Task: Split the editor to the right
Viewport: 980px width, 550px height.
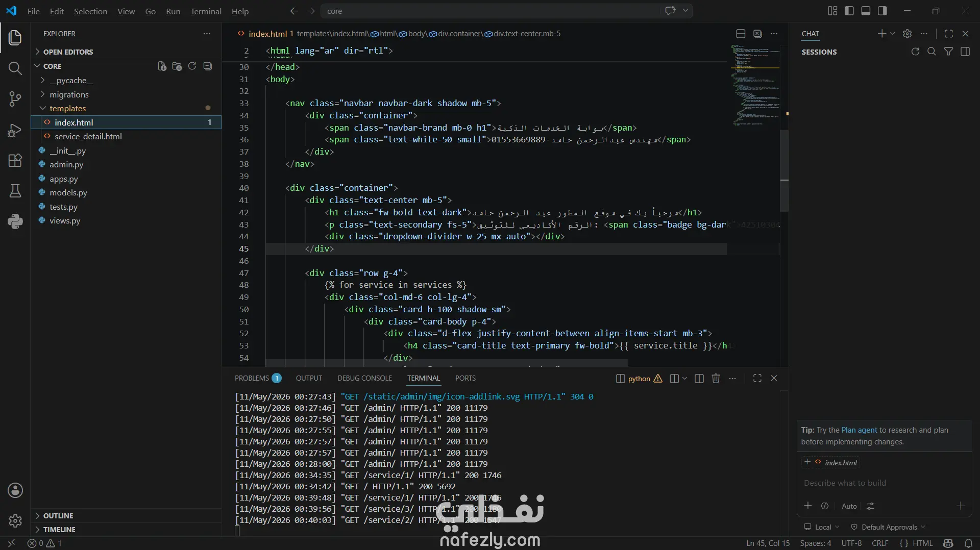Action: (x=741, y=34)
